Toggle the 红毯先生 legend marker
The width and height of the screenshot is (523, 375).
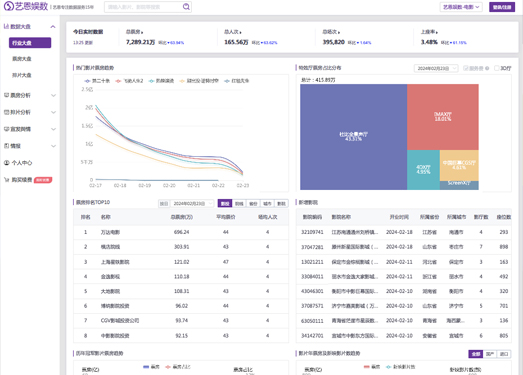(x=227, y=81)
